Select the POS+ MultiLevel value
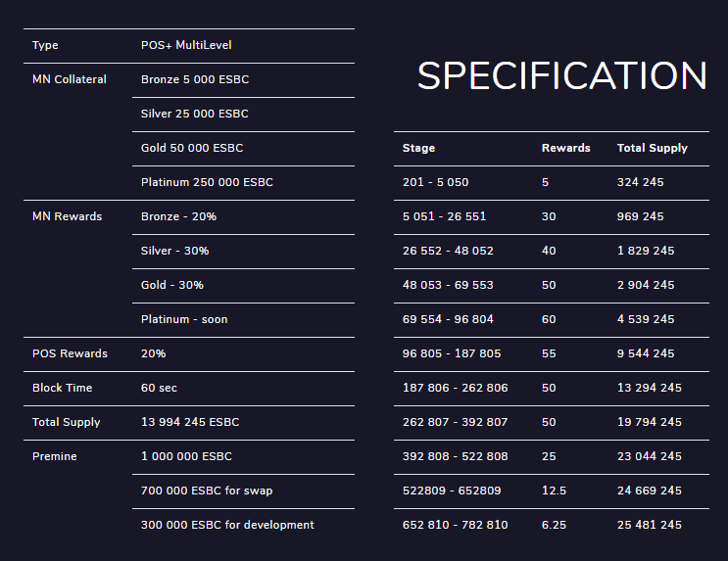Image resolution: width=728 pixels, height=561 pixels. (186, 45)
